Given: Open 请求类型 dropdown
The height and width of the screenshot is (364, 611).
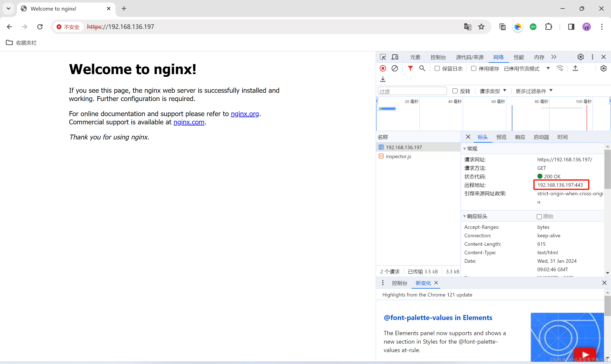Looking at the screenshot, I should [493, 91].
